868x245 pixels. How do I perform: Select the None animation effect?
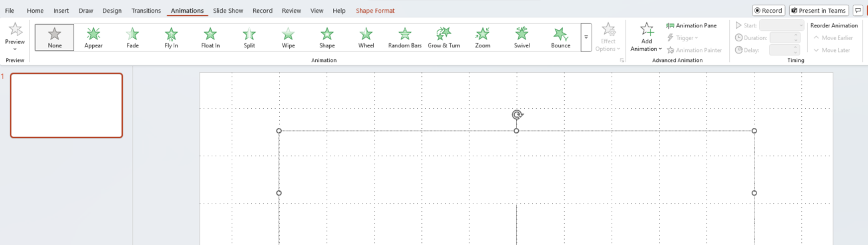point(55,38)
